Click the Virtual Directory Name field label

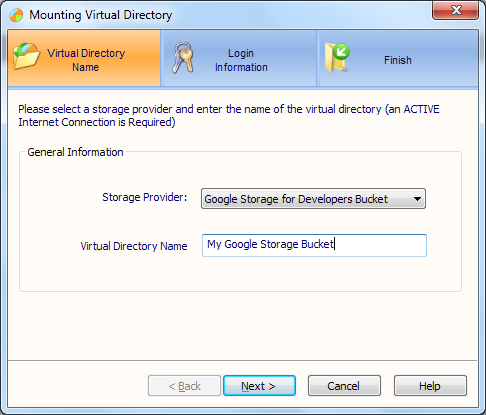(134, 246)
